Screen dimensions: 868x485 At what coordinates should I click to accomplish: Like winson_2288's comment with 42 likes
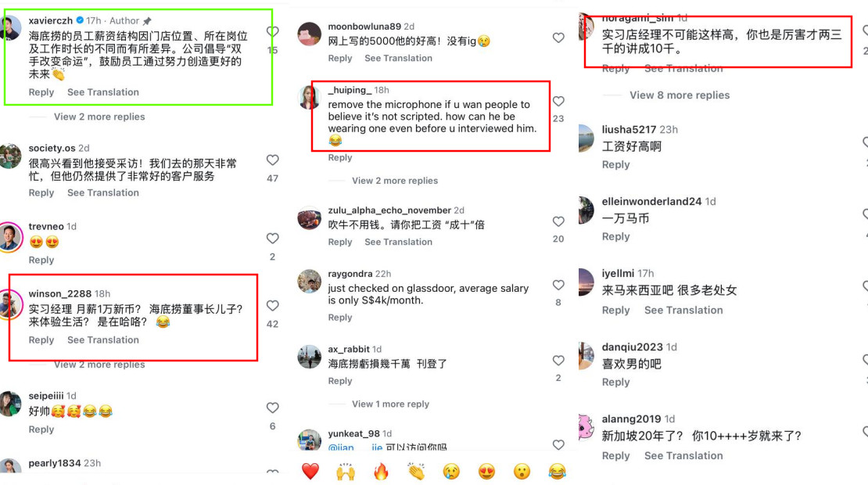pyautogui.click(x=272, y=306)
